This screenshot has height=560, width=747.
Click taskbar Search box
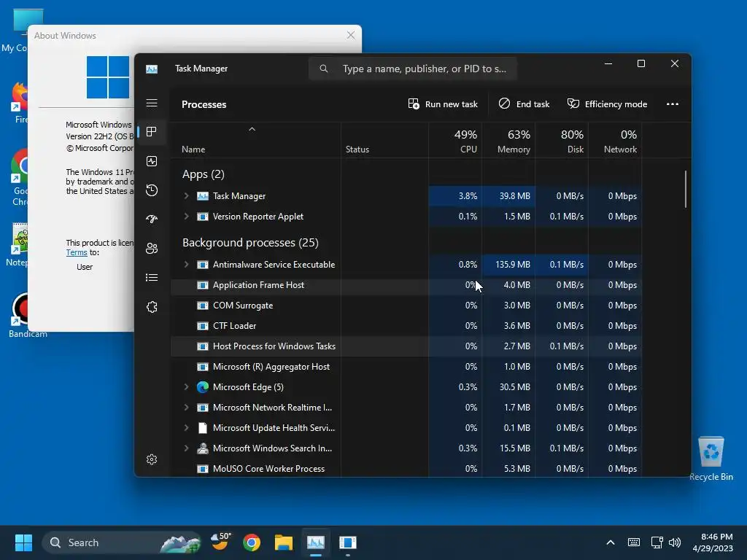(122, 542)
